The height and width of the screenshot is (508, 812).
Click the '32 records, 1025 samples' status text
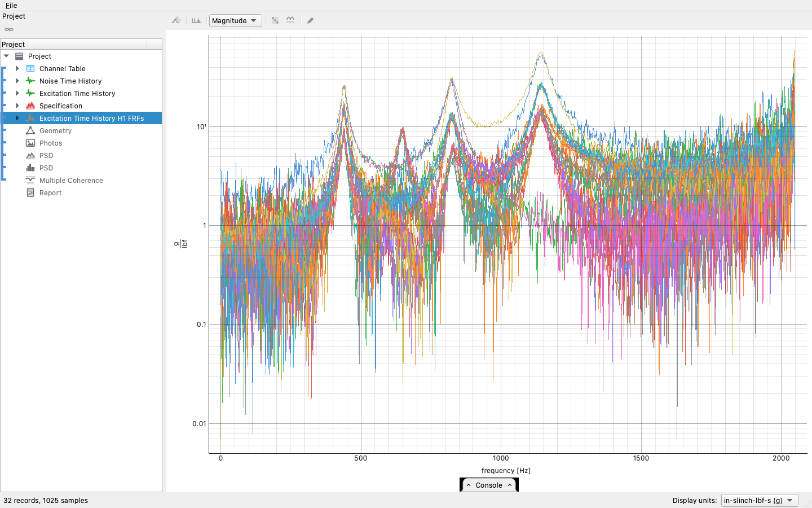pos(46,500)
